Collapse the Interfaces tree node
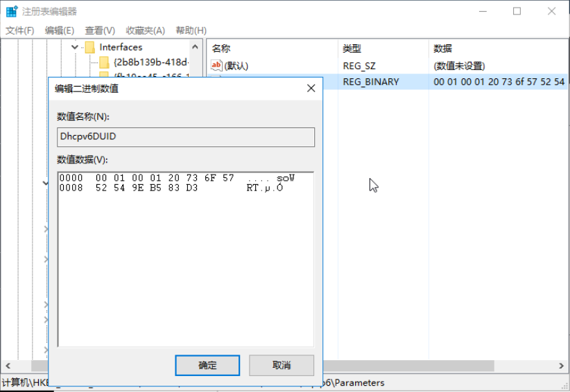 click(x=75, y=47)
